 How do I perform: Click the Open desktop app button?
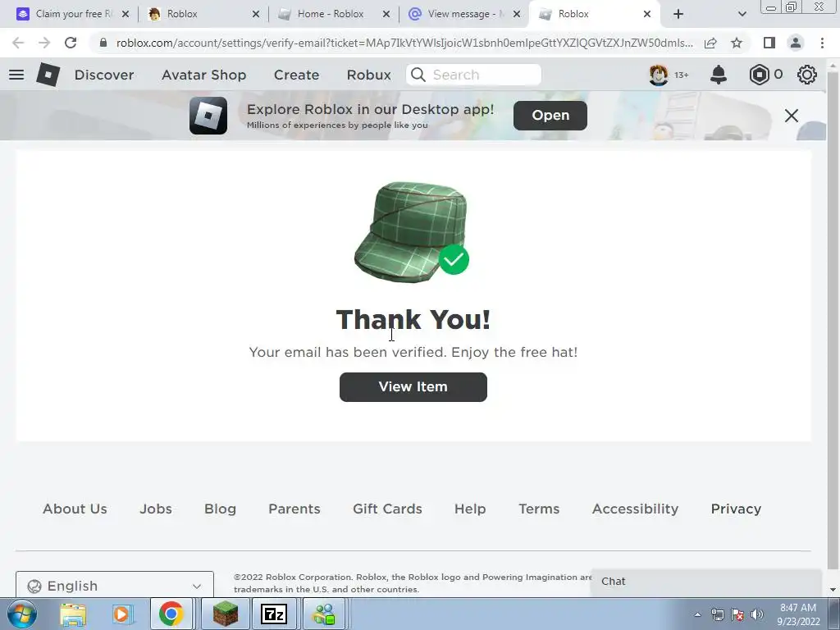click(x=550, y=116)
